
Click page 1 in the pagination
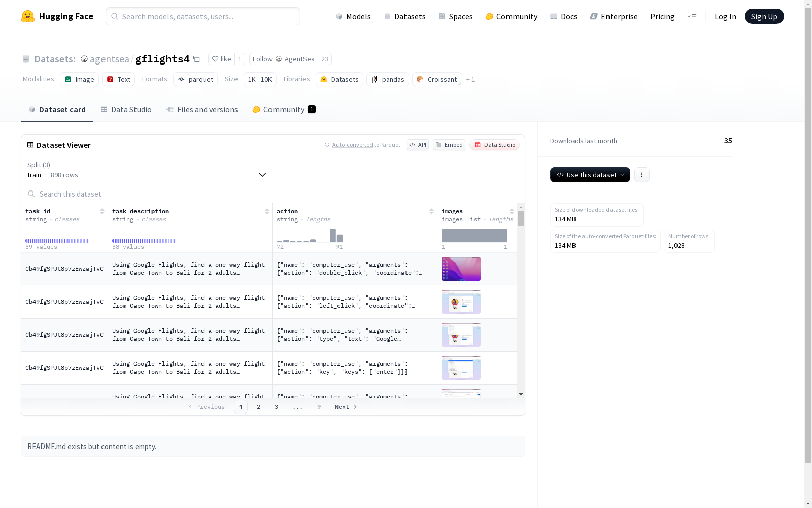click(241, 407)
